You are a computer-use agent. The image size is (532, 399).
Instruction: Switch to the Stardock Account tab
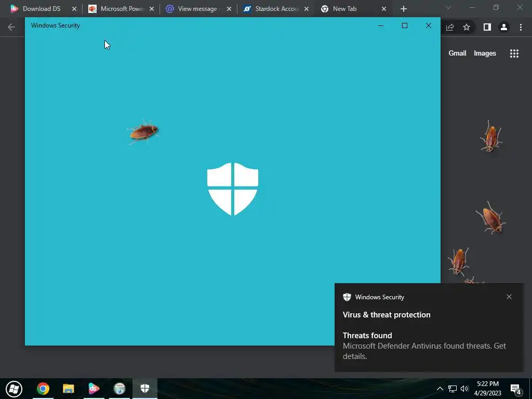click(x=276, y=9)
